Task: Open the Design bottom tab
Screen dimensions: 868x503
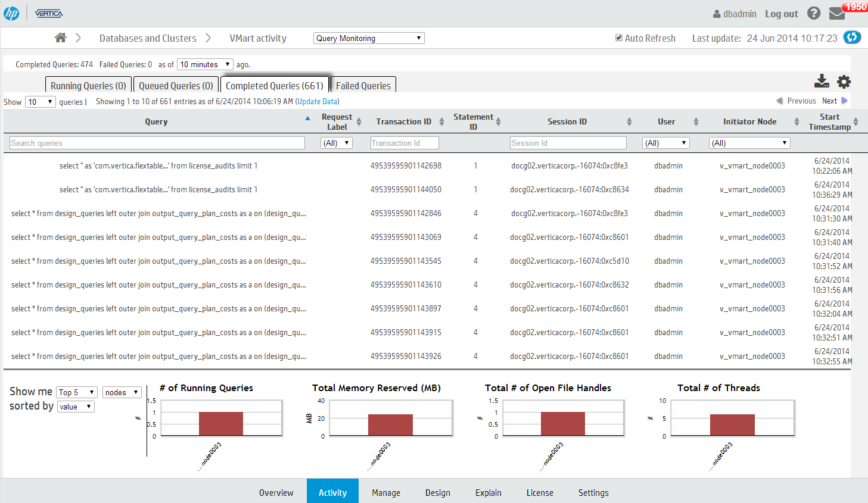Action: tap(438, 493)
